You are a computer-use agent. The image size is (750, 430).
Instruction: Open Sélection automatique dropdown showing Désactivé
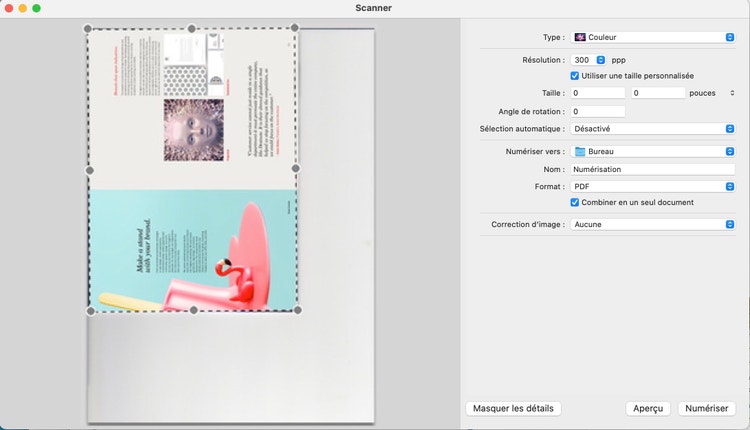pyautogui.click(x=652, y=129)
